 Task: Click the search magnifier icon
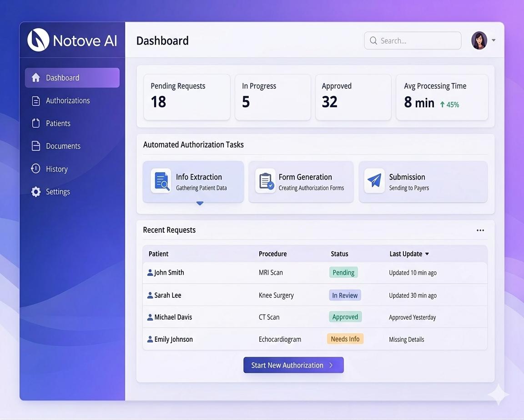(373, 40)
